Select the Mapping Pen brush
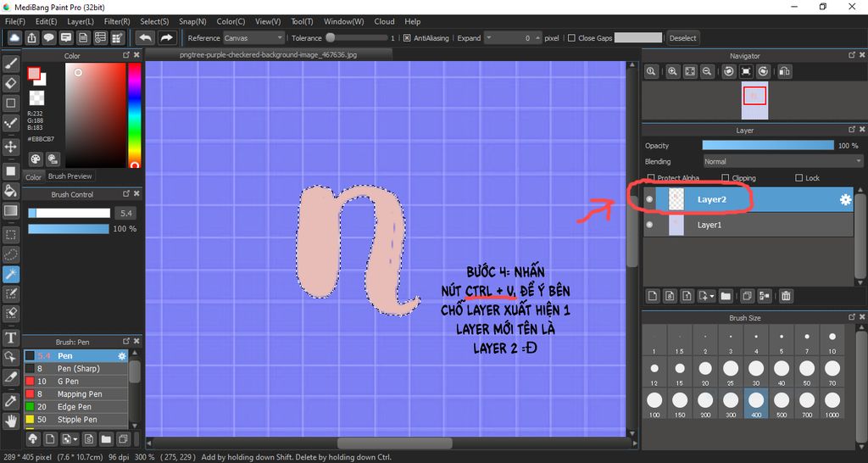 [x=75, y=393]
